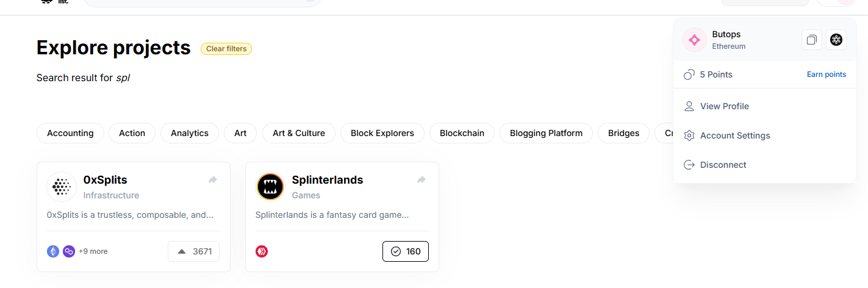Toggle the Splinterlands 160 voted button

click(406, 251)
